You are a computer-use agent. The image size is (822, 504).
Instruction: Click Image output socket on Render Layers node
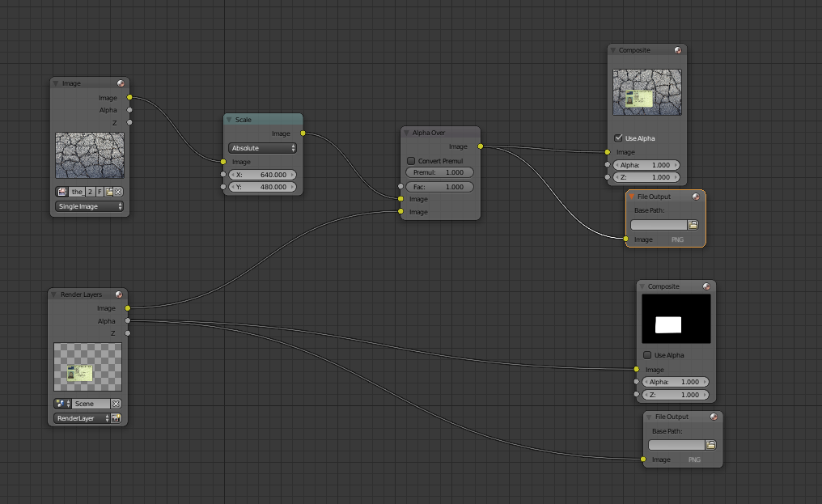[127, 308]
